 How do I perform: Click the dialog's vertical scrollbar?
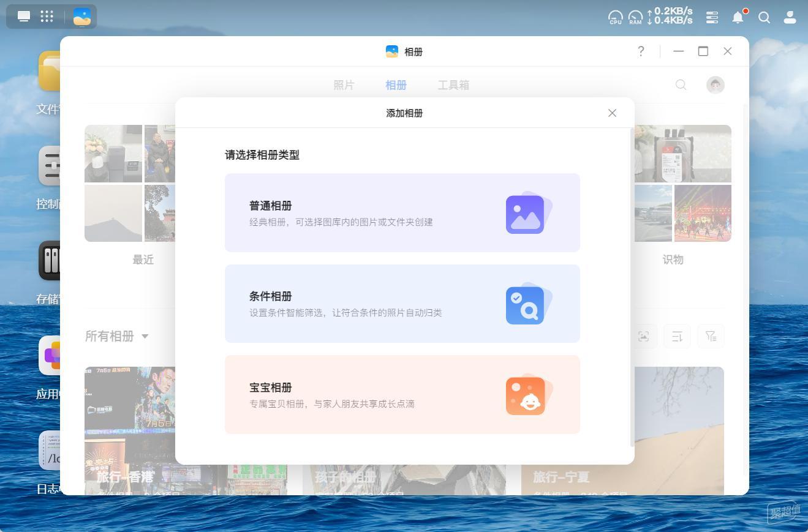(632, 288)
